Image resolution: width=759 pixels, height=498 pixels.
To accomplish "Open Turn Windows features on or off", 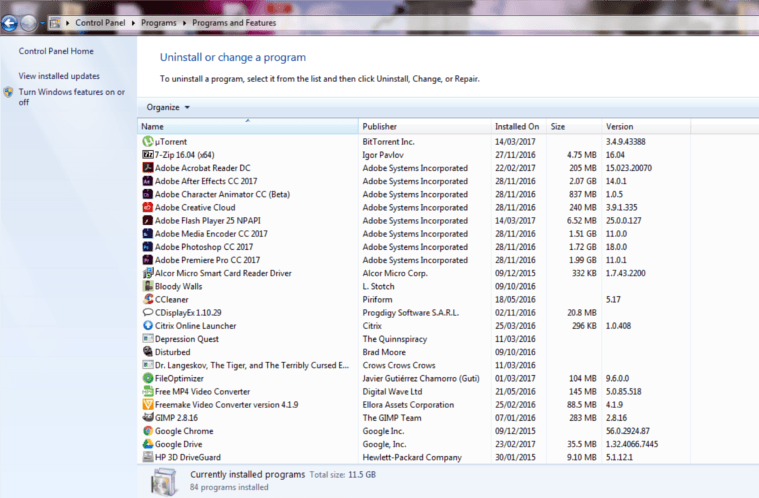I will (x=72, y=97).
